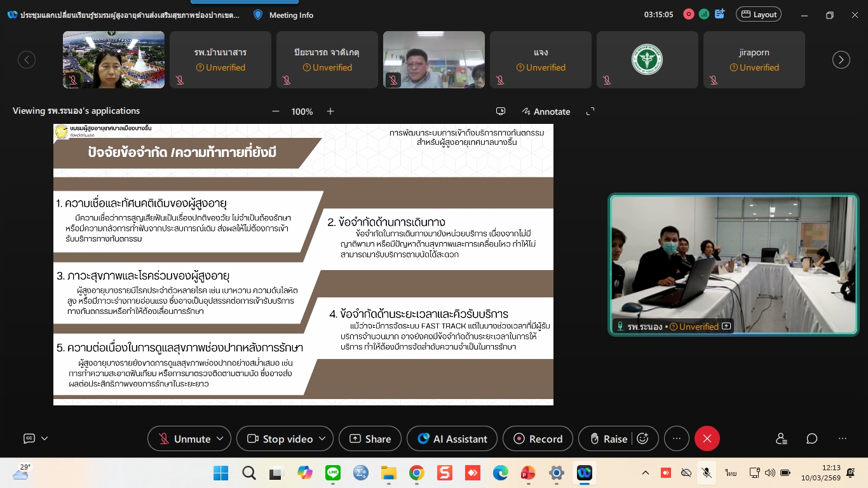This screenshot has height=488, width=868.
Task: Open the more options ellipsis button
Action: click(x=677, y=438)
